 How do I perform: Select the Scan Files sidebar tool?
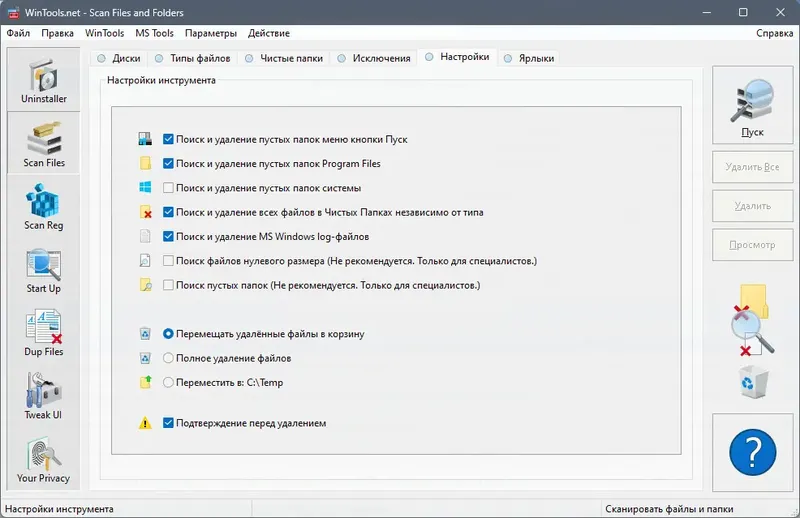click(x=43, y=143)
